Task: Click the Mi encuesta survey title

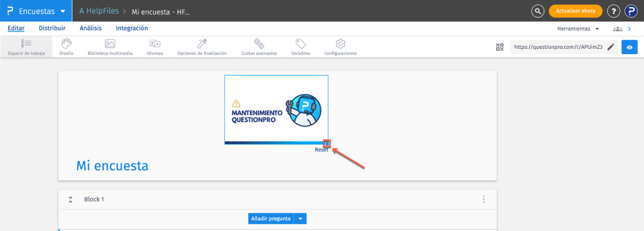Action: tap(112, 166)
